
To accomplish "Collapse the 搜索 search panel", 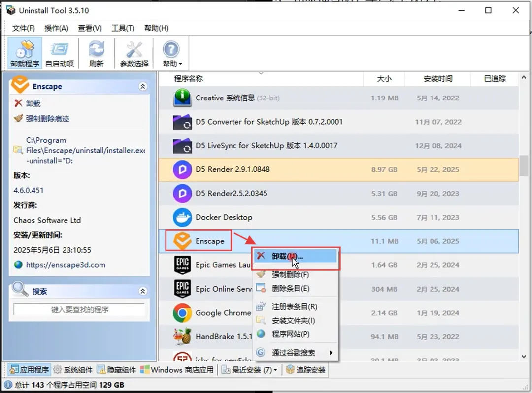I will pyautogui.click(x=143, y=291).
